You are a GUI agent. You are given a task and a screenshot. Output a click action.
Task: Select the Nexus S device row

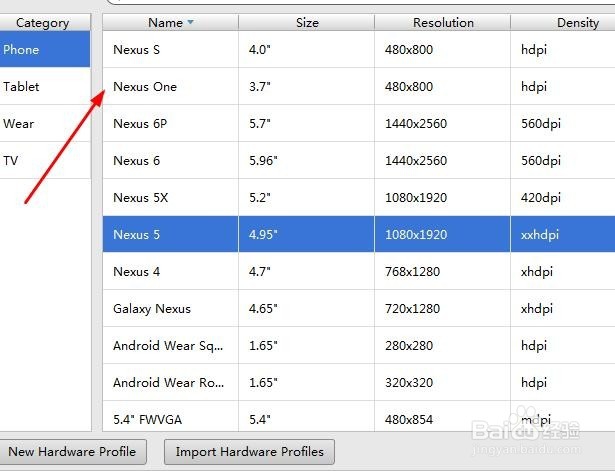[359, 49]
